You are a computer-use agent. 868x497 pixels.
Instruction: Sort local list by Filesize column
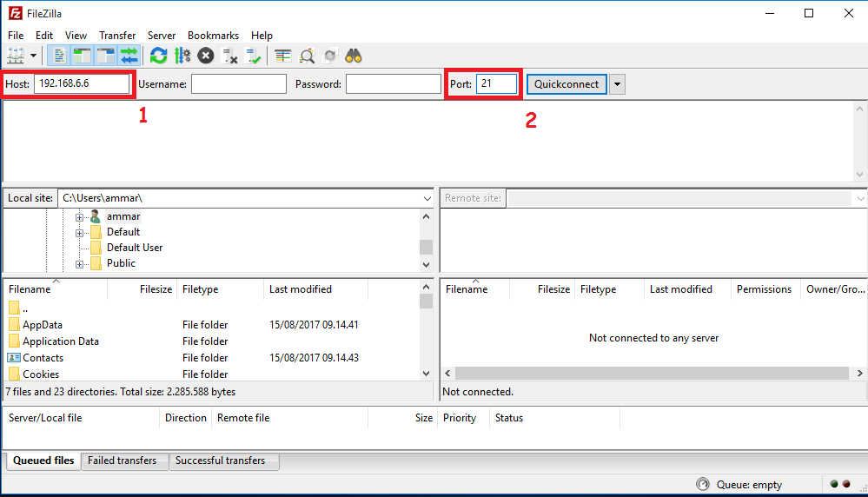[142, 288]
